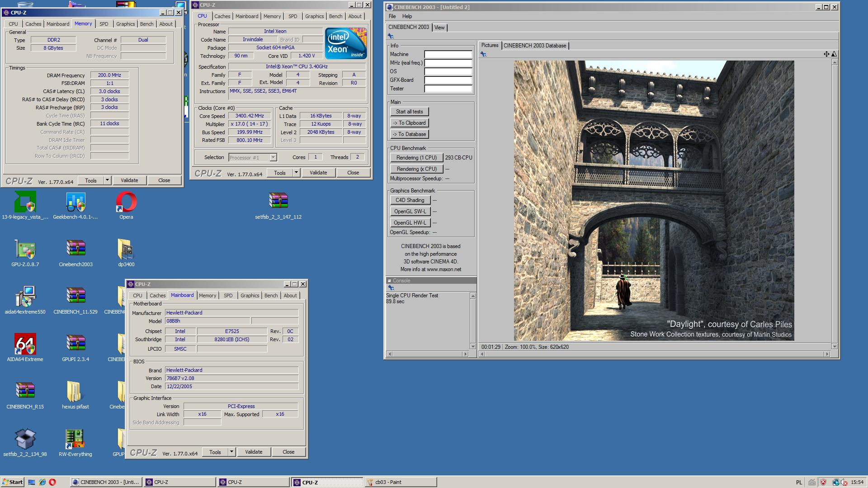Click the Start all tests button
Screen dimensions: 868x488
point(410,112)
